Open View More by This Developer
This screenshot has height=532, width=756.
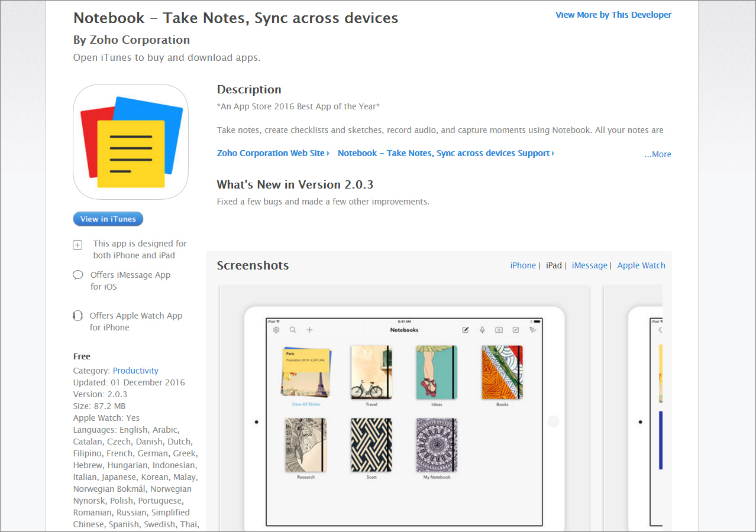click(613, 15)
